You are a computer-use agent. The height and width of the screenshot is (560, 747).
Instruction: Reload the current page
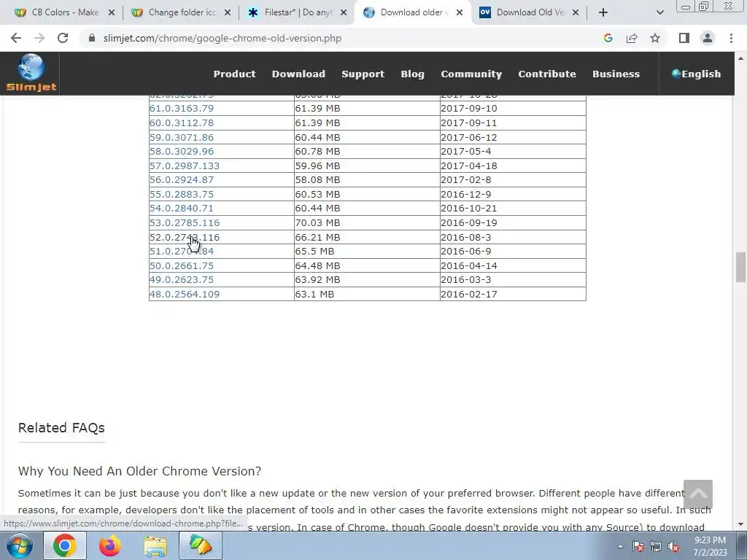click(63, 38)
